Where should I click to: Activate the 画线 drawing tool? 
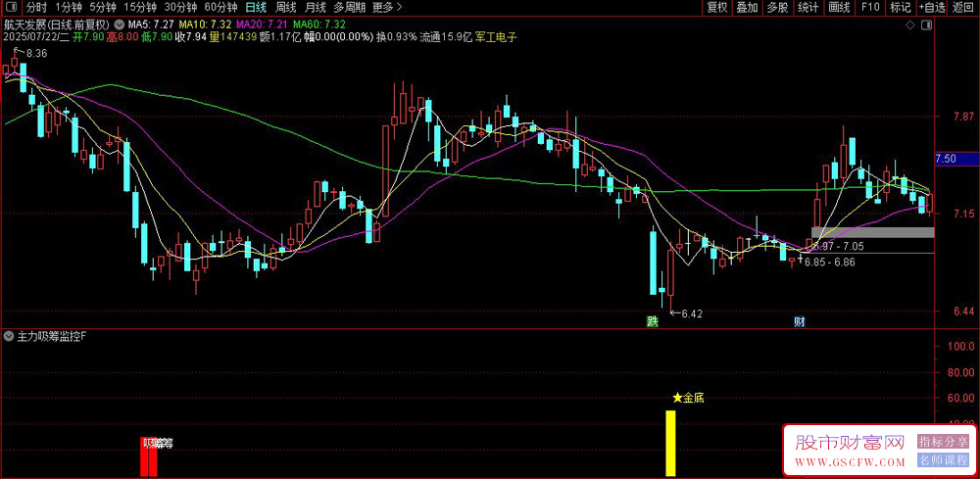pyautogui.click(x=840, y=8)
